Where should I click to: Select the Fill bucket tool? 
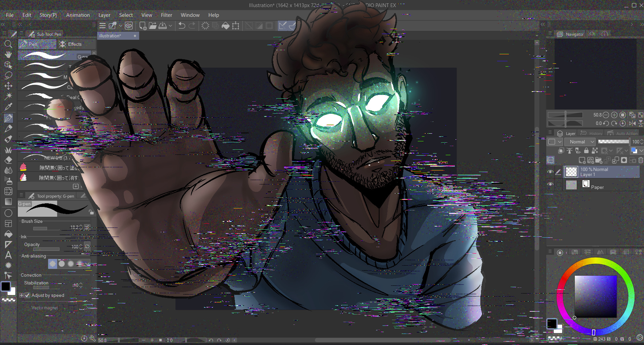pyautogui.click(x=8, y=234)
